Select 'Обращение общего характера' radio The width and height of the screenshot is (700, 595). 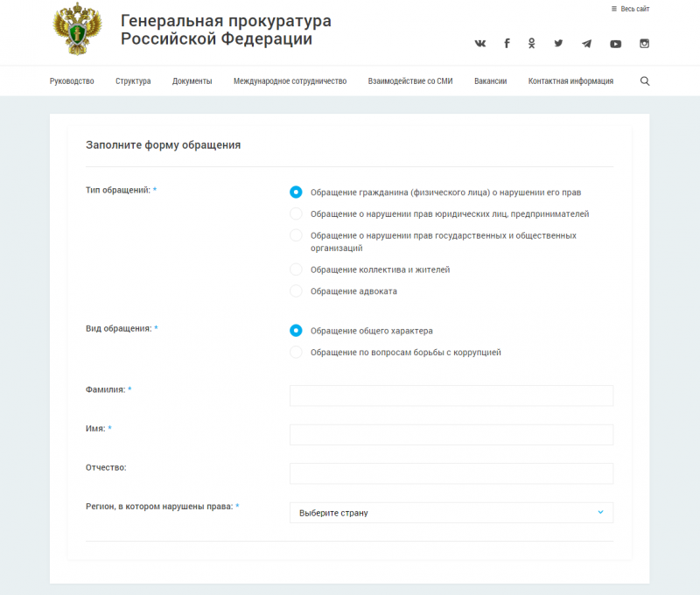pyautogui.click(x=296, y=330)
